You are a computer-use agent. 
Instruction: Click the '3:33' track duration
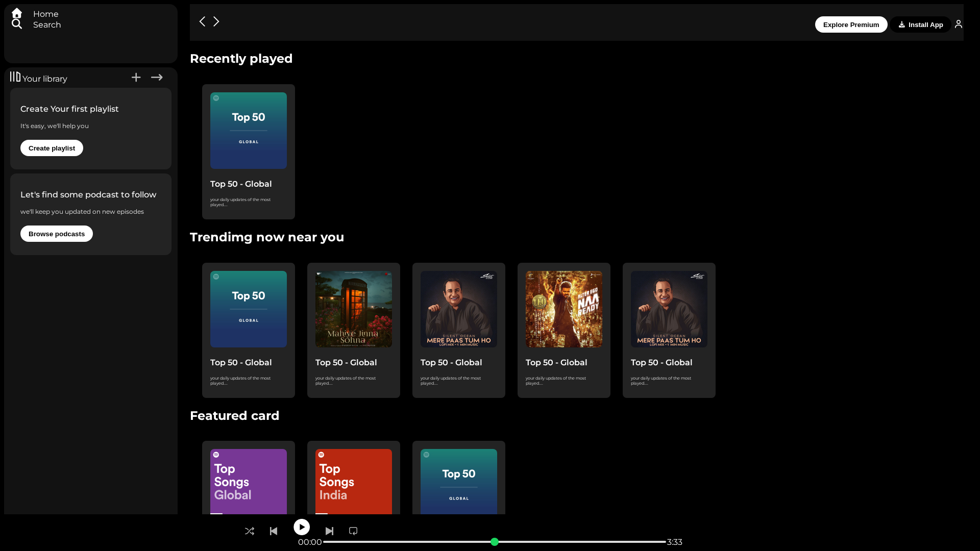(x=675, y=542)
